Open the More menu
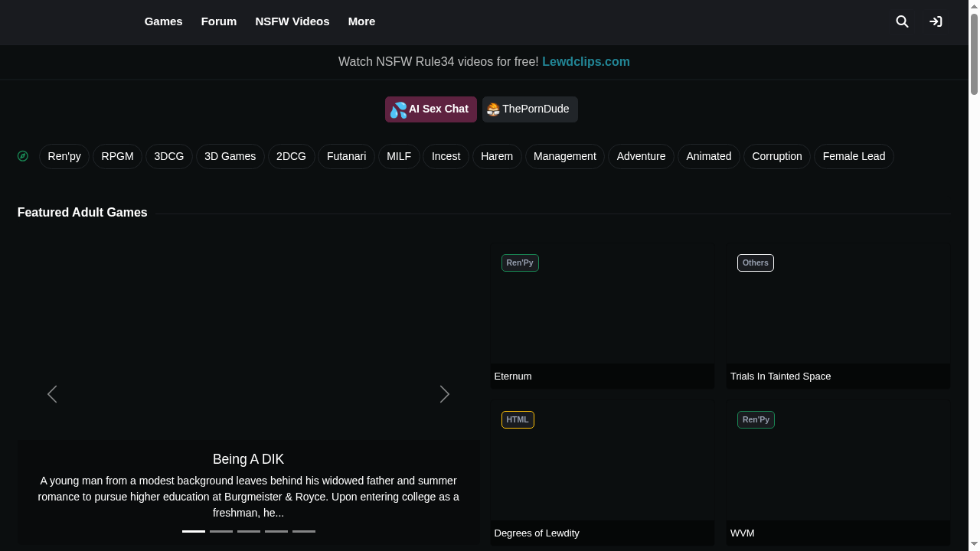Screen dimensions: 980x551 coord(361,21)
